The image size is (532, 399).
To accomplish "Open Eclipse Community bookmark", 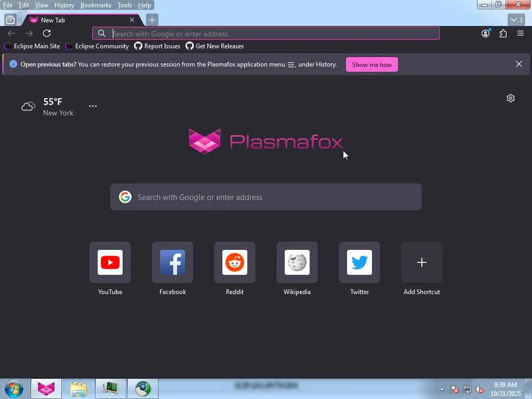I will [97, 46].
